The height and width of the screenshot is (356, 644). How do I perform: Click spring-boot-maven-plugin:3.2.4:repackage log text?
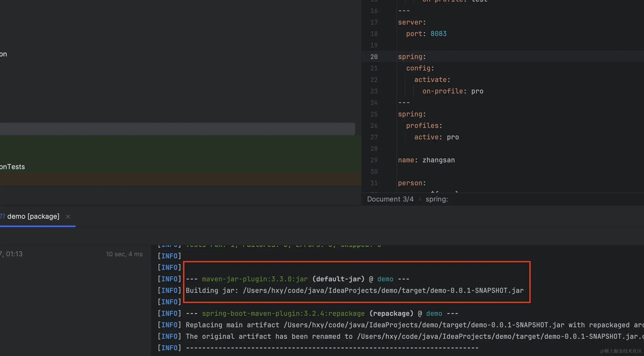tap(283, 313)
